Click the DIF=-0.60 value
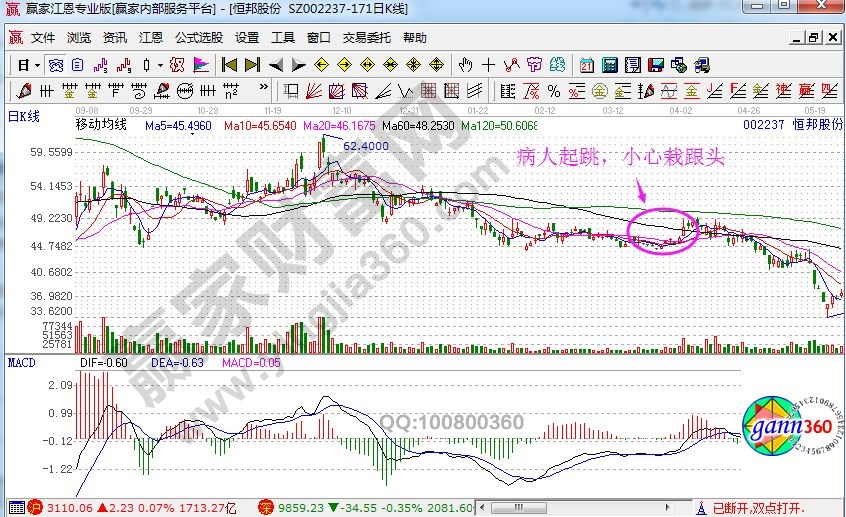This screenshot has height=517, width=846. (104, 363)
